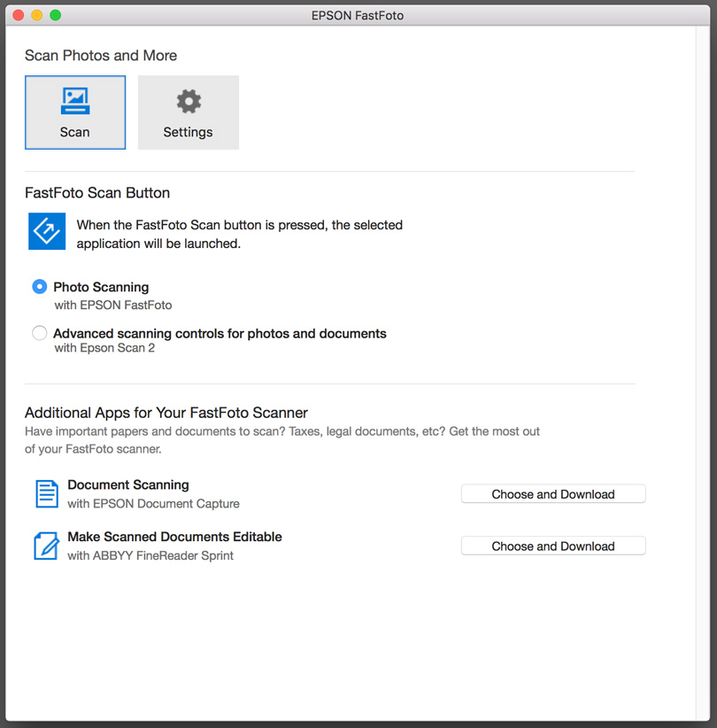
Task: Click the Make Scanned Documents Editable icon
Action: point(46,546)
